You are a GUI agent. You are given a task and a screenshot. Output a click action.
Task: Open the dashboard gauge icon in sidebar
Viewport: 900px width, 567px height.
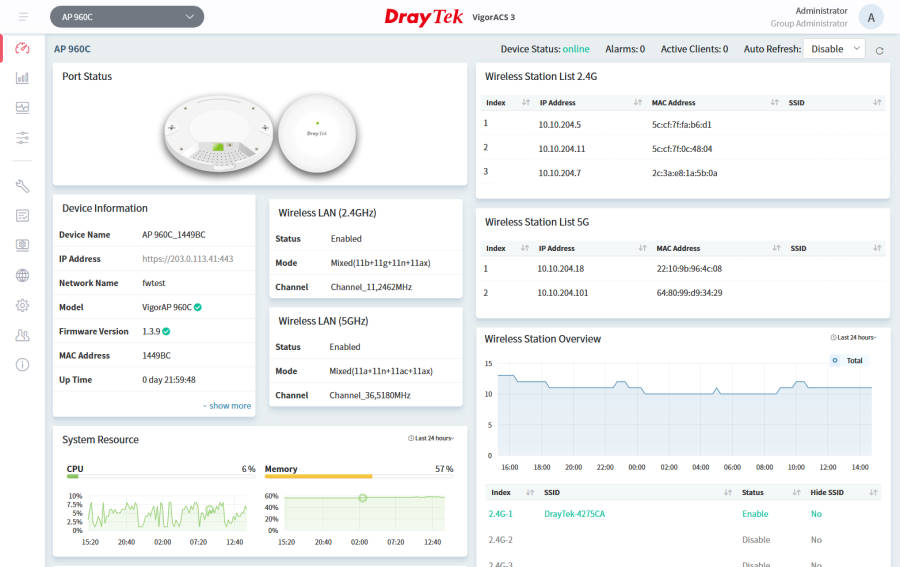tap(22, 48)
